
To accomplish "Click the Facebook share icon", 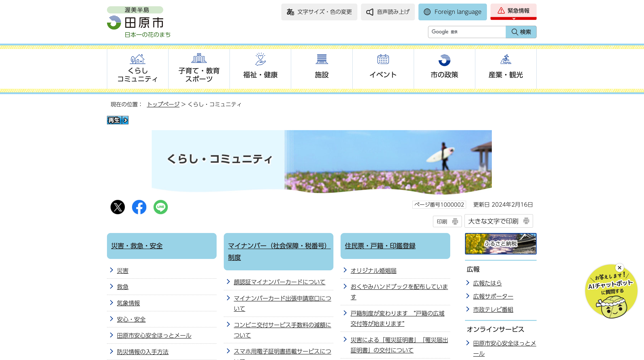I will click(139, 207).
